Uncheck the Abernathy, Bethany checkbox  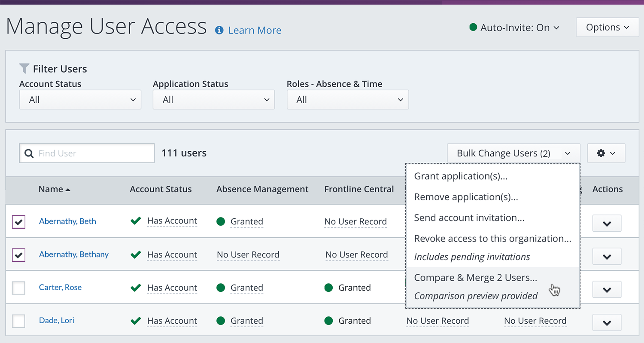[18, 255]
